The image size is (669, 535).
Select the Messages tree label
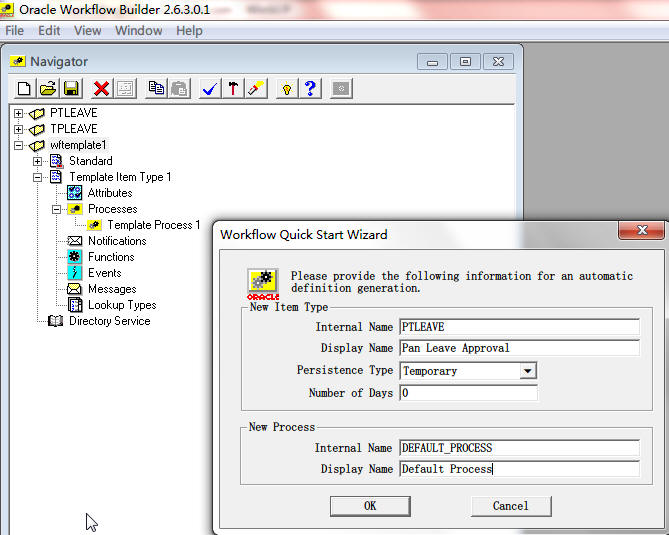[x=112, y=289]
